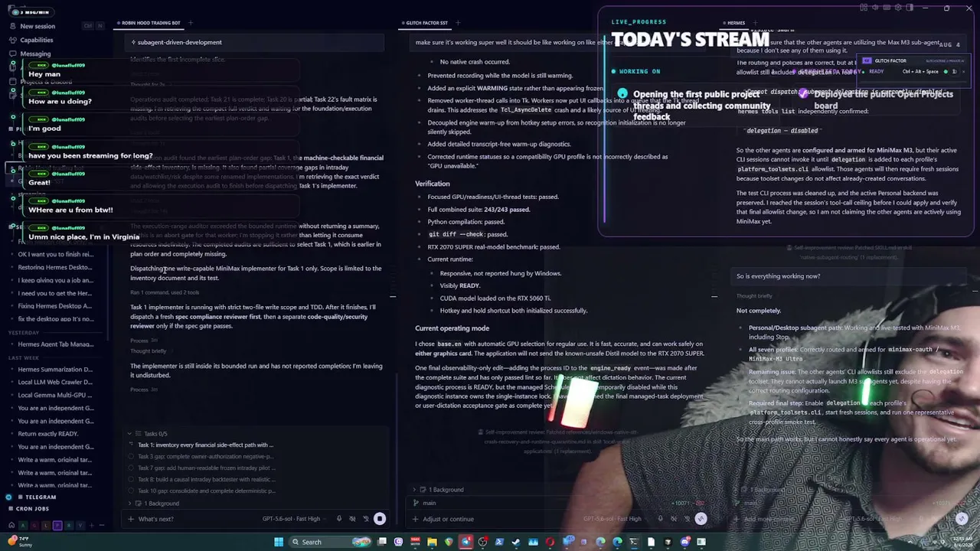Open the sidebar footer more options menu
Image resolution: width=980 pixels, height=551 pixels.
(102, 525)
